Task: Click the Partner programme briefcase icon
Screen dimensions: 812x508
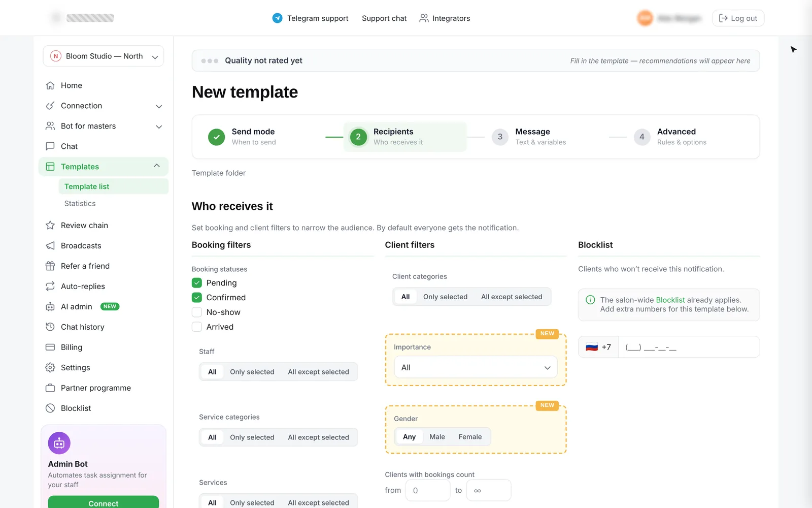Action: [x=50, y=388]
